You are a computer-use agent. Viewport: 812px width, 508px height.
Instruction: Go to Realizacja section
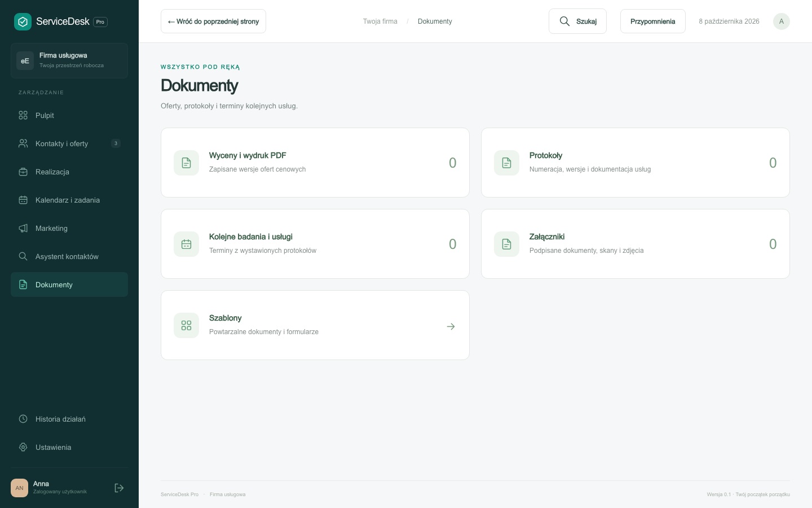(x=69, y=172)
